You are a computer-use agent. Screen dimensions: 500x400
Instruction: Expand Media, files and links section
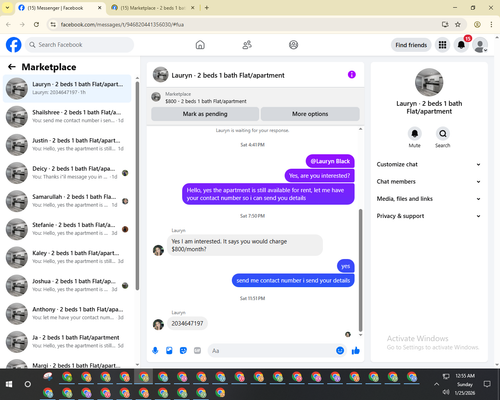coord(429,199)
